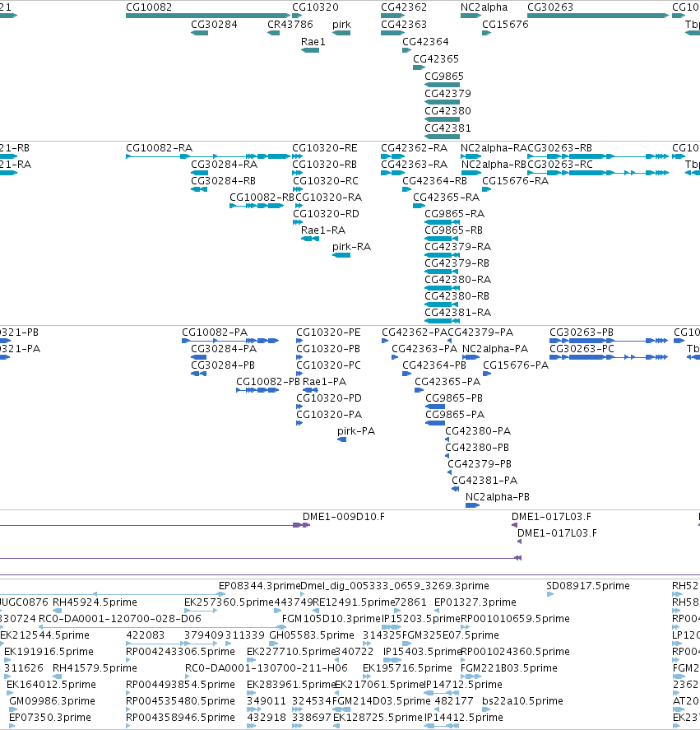700x730 pixels.
Task: Click the pirk gene label
Action: coord(341,24)
